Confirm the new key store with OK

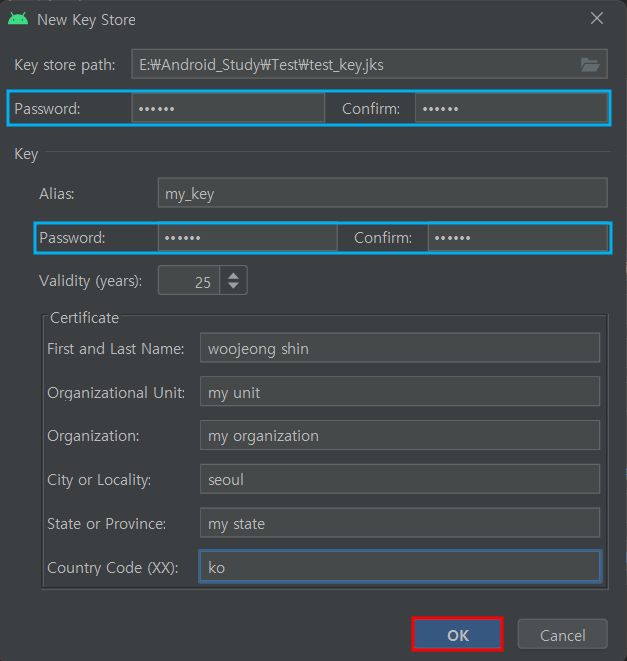457,634
